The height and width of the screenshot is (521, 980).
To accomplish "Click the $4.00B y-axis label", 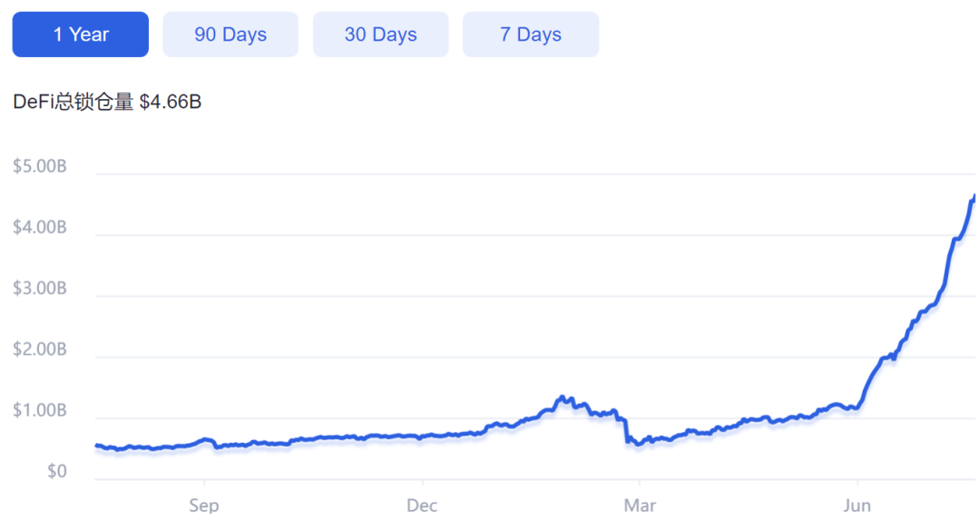I will pyautogui.click(x=39, y=227).
